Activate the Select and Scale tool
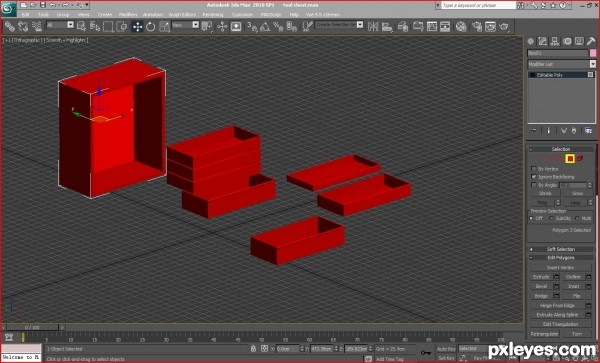The height and width of the screenshot is (363, 600). point(164,26)
